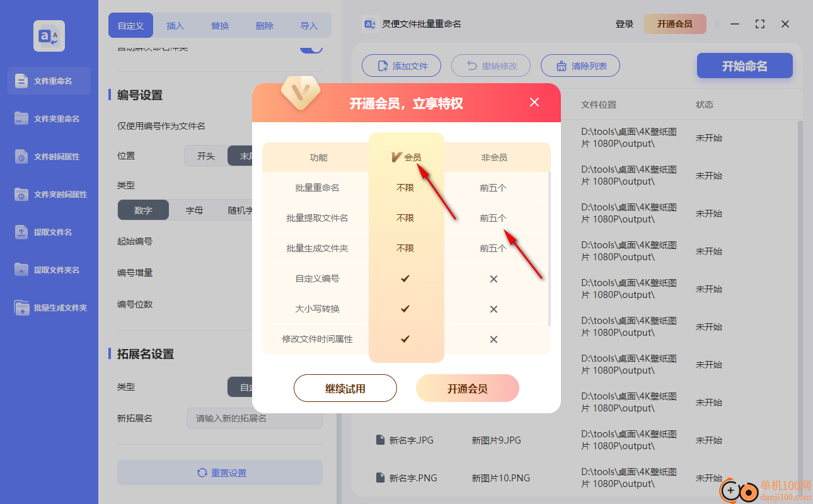Select 数字 numbering type

point(144,210)
